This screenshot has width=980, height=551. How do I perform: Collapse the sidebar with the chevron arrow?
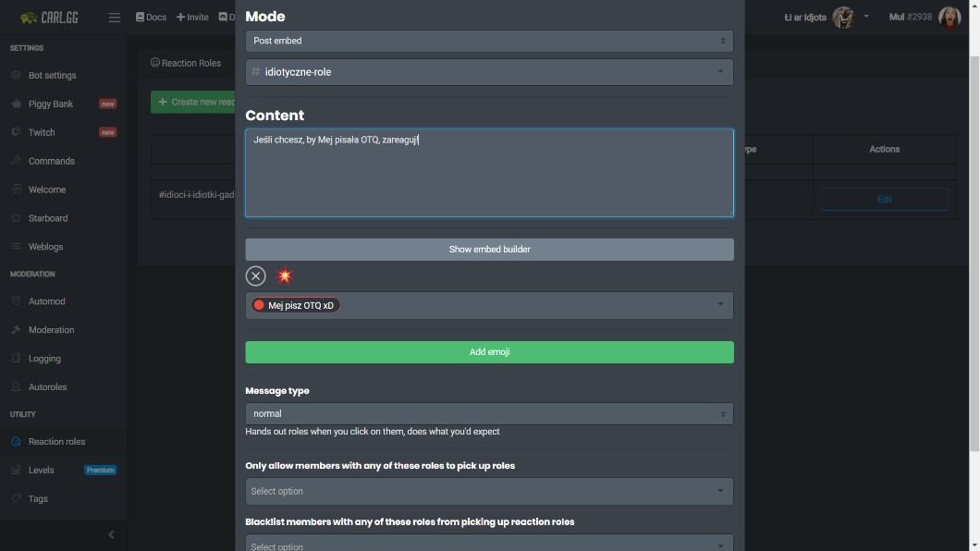[111, 534]
